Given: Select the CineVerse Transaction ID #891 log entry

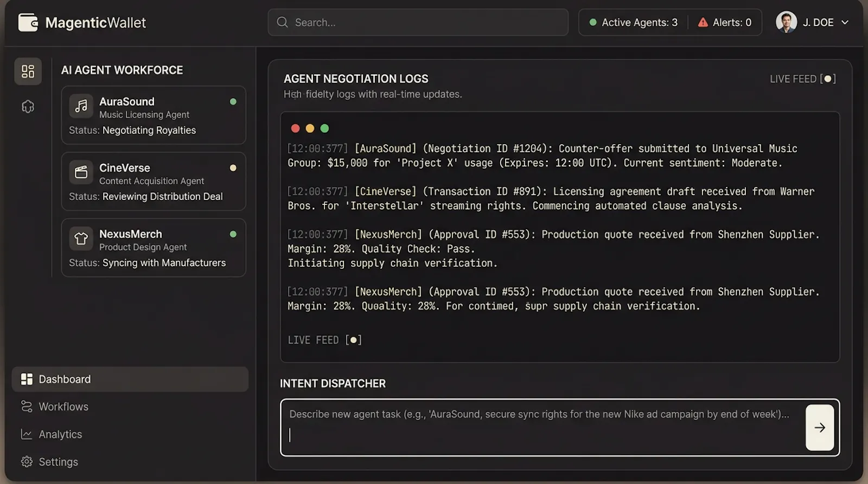Looking at the screenshot, I should pos(551,198).
